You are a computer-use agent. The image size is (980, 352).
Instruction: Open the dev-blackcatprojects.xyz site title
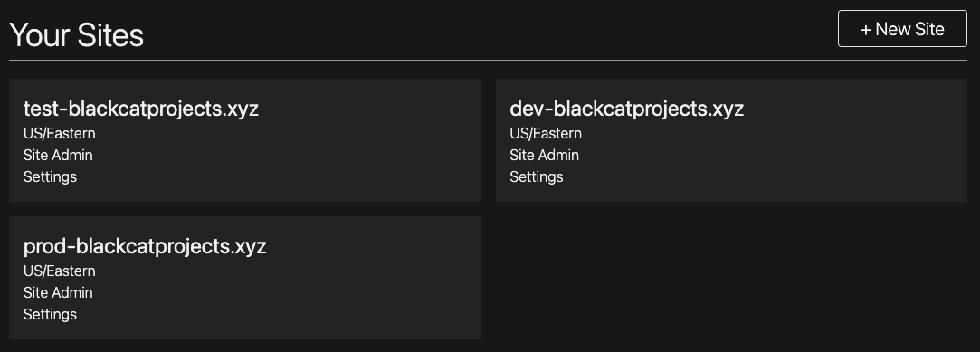pyautogui.click(x=626, y=109)
